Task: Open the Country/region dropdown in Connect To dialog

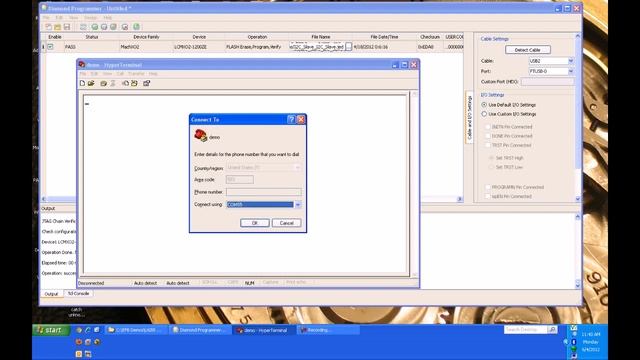Action: (298, 168)
